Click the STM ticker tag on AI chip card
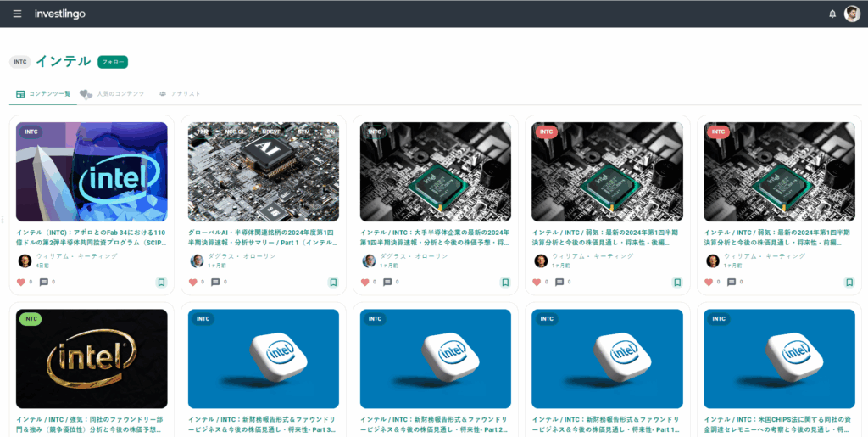This screenshot has height=437, width=868. point(303,132)
